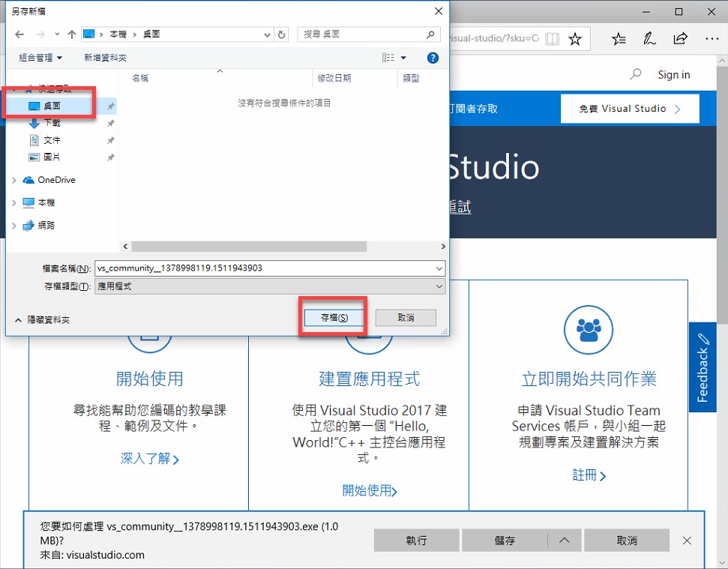Select 文件 folder in navigation pane

pyautogui.click(x=52, y=140)
